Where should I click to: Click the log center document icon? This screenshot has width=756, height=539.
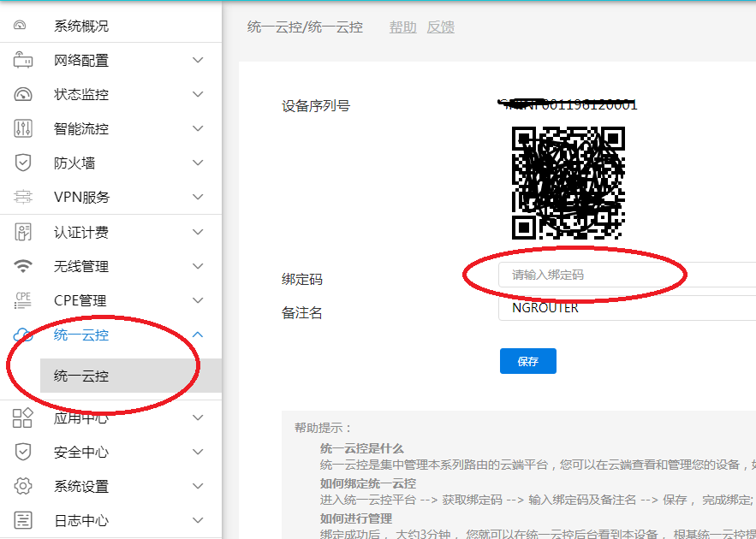(23, 520)
